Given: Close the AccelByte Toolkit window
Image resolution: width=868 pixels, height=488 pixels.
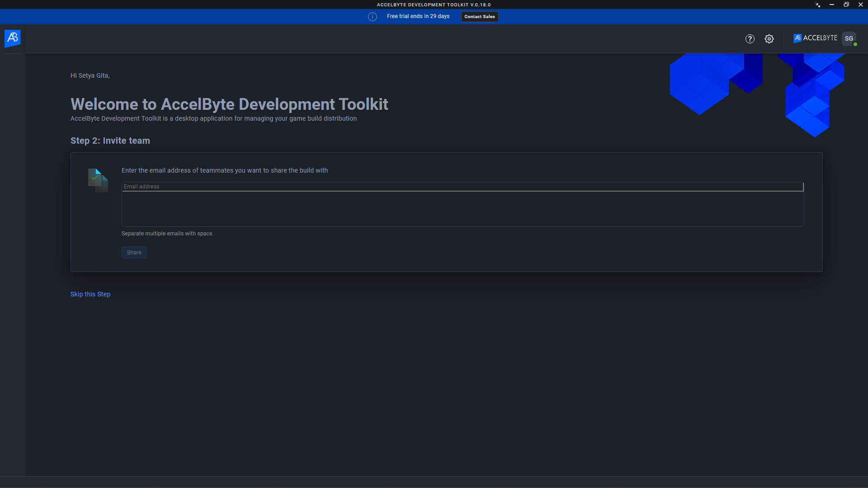Looking at the screenshot, I should point(861,5).
